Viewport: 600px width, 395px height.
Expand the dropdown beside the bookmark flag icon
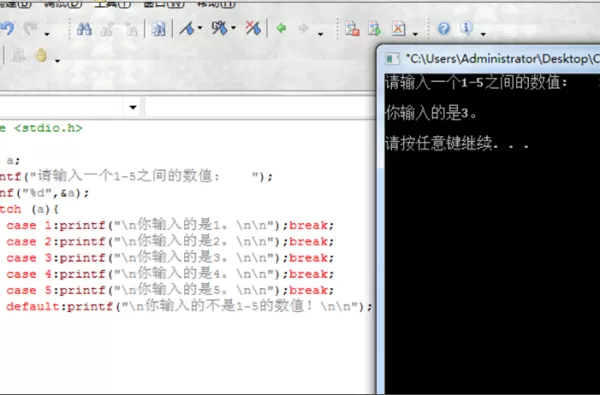[200, 28]
